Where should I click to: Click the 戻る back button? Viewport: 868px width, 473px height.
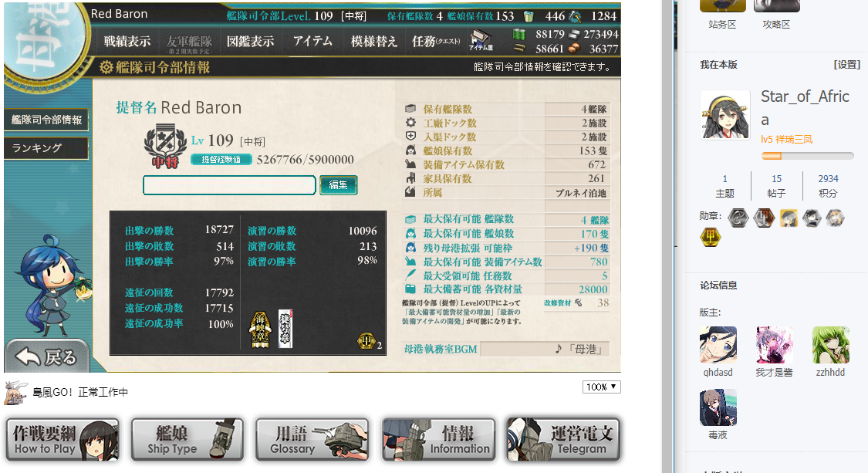[47, 356]
